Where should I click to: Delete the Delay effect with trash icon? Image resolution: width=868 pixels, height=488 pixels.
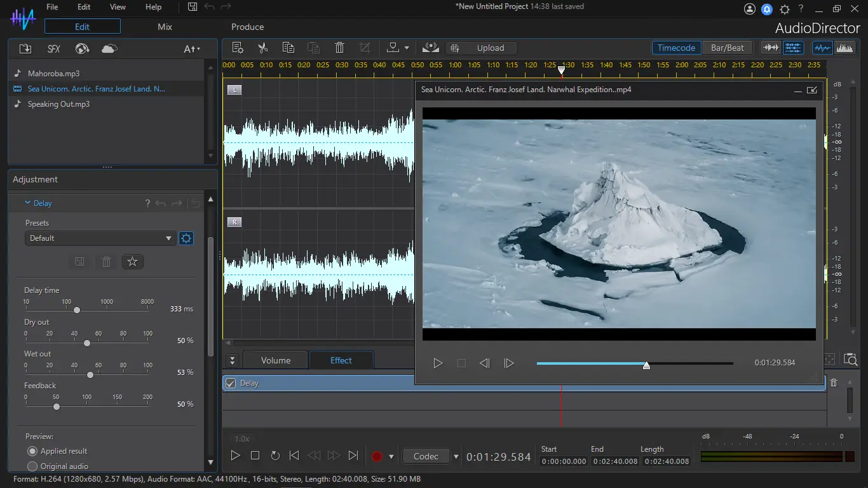point(834,383)
